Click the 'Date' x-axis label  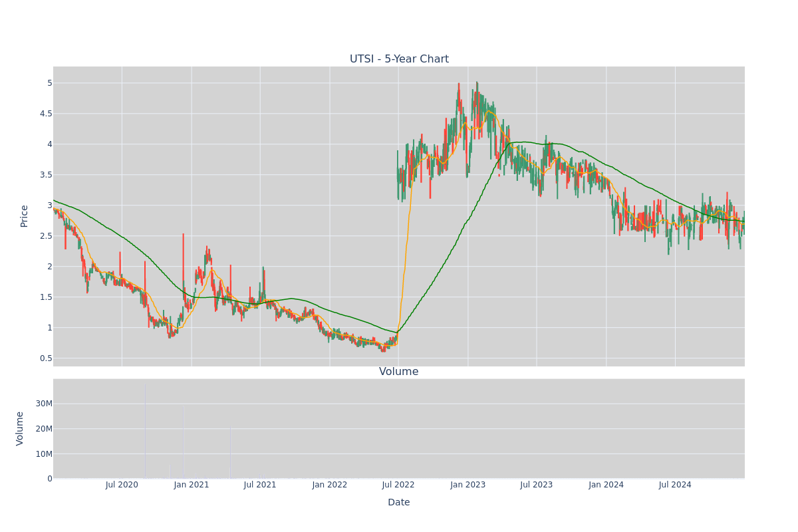[399, 503]
